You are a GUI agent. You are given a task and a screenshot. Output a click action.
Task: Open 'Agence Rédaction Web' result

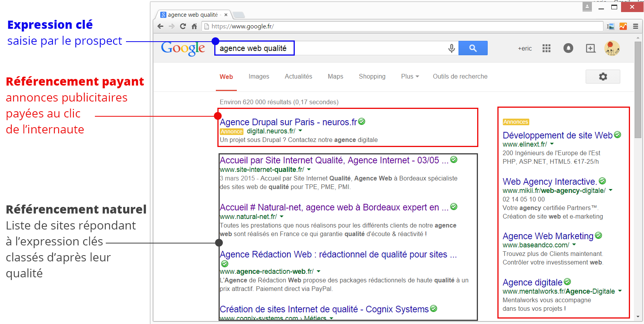338,254
